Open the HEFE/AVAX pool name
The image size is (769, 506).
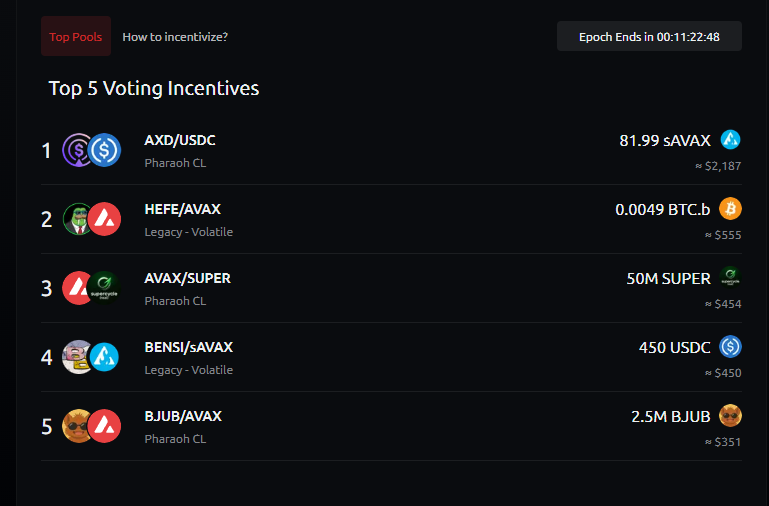coord(182,209)
